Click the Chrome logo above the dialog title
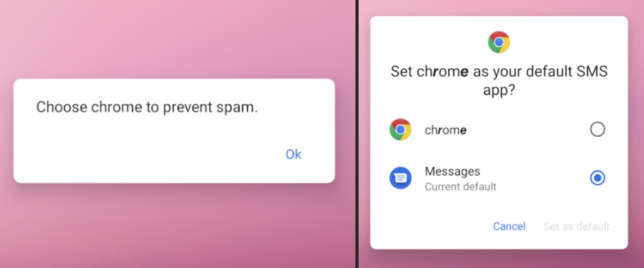 click(x=499, y=42)
